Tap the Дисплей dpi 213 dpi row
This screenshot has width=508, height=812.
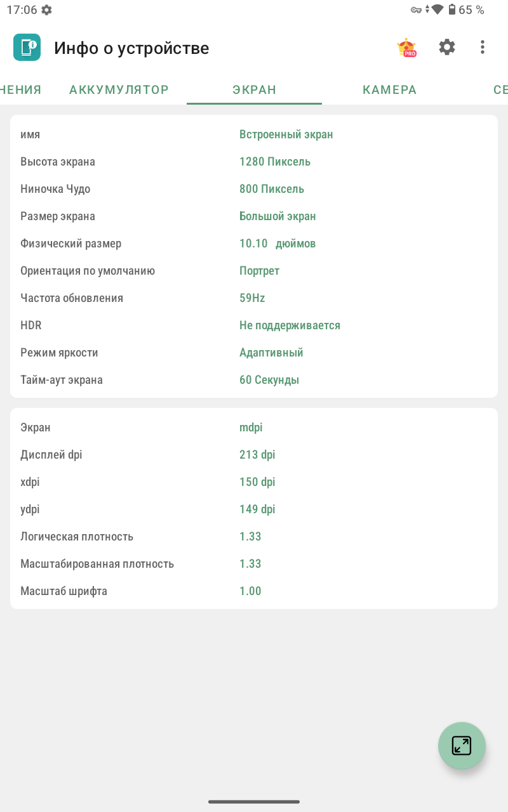tap(254, 455)
